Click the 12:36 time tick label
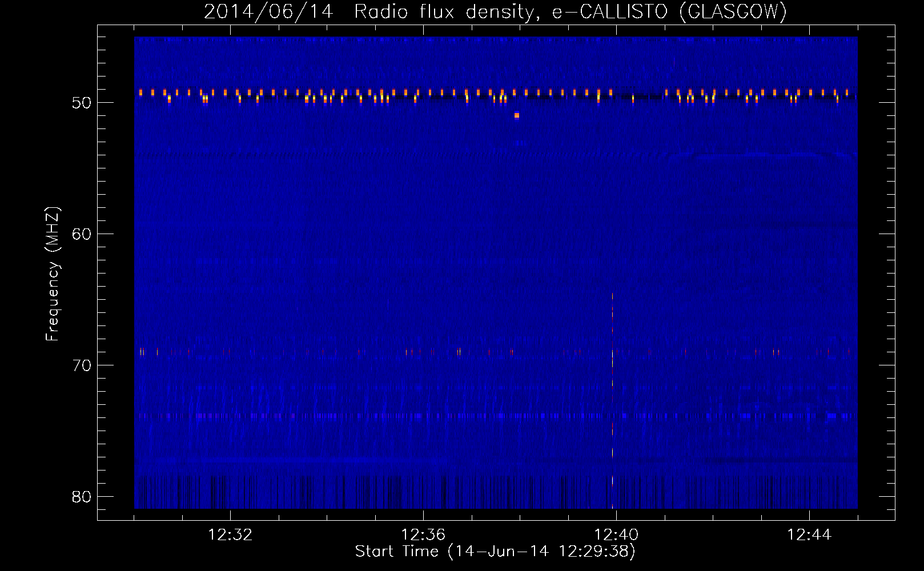Image resolution: width=924 pixels, height=571 pixels. click(x=423, y=535)
